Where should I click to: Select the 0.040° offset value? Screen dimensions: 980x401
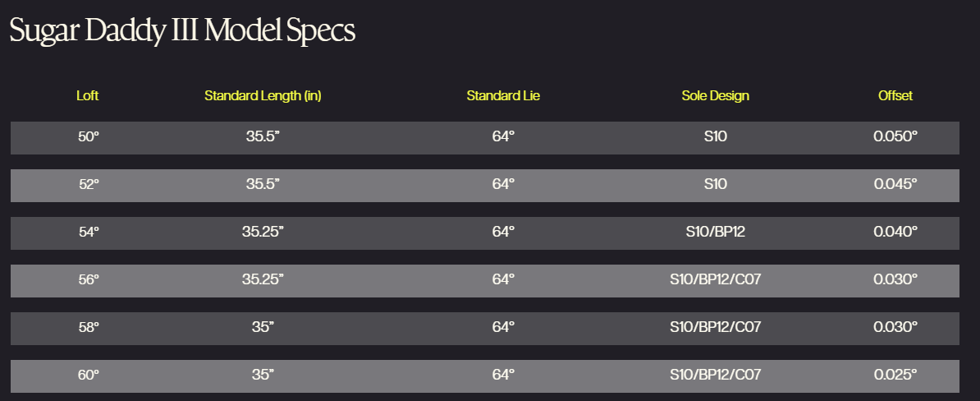(x=895, y=232)
